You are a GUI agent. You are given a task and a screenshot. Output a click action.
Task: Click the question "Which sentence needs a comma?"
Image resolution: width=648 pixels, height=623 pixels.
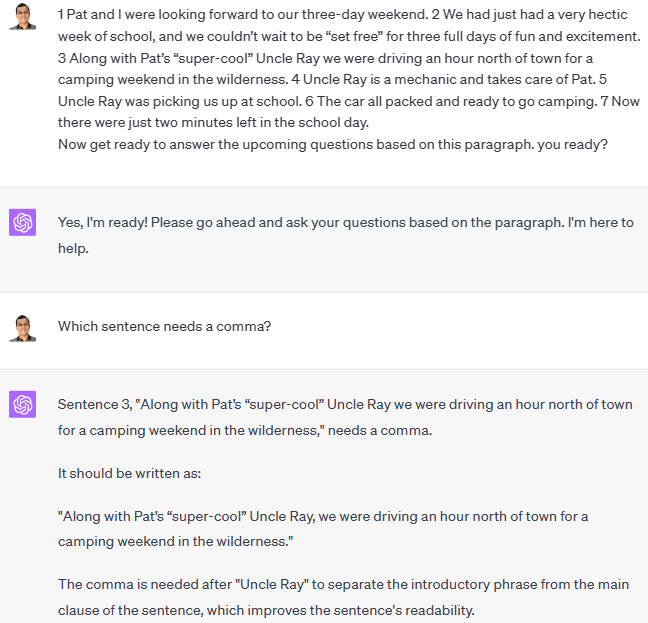pos(164,326)
